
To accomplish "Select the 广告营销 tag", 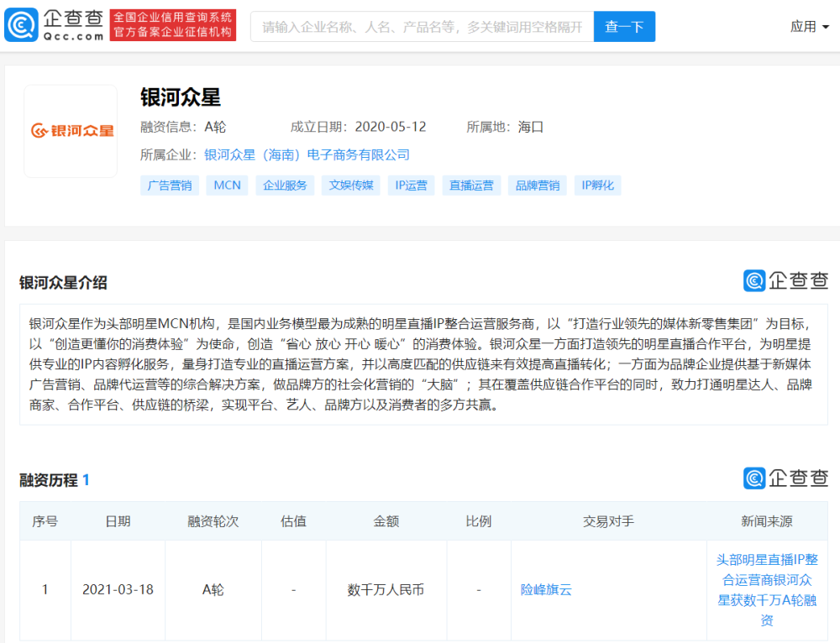I will click(170, 186).
